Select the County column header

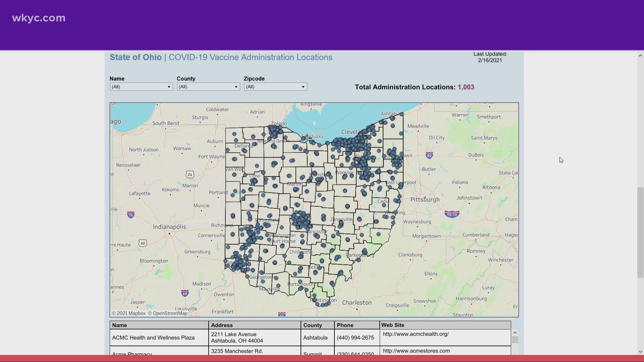tap(317, 325)
